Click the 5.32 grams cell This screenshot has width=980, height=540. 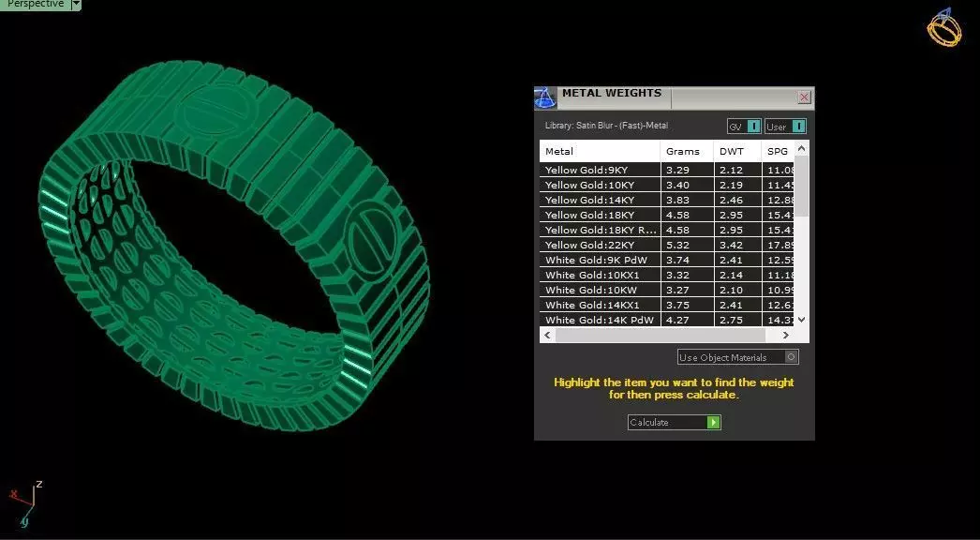click(687, 245)
